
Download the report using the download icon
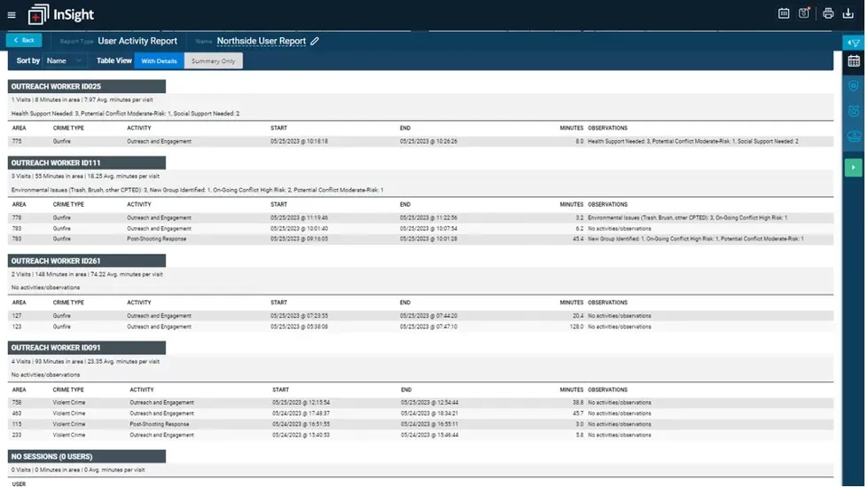[x=848, y=13]
